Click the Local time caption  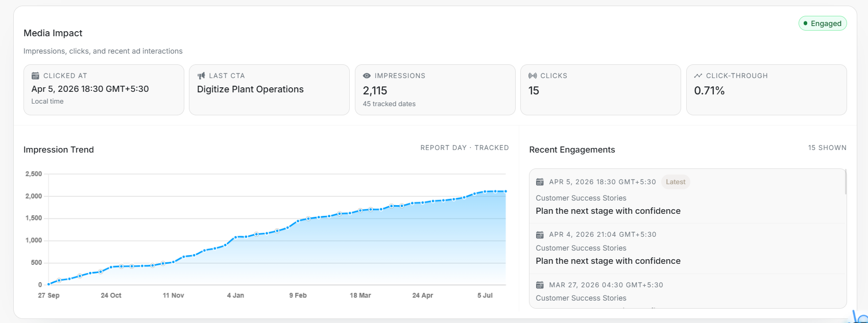(47, 101)
